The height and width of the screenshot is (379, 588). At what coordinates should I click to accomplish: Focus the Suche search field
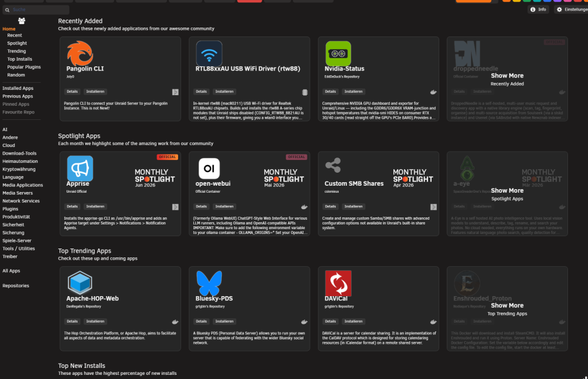pyautogui.click(x=36, y=10)
